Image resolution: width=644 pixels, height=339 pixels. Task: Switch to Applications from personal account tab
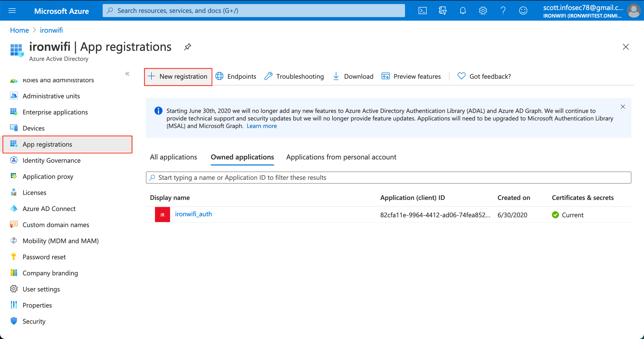point(341,157)
